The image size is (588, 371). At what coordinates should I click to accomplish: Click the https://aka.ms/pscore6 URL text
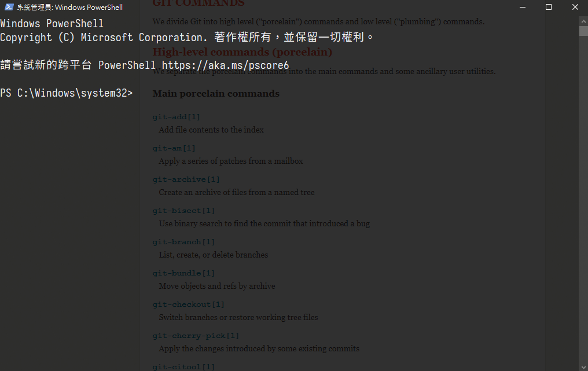click(225, 65)
